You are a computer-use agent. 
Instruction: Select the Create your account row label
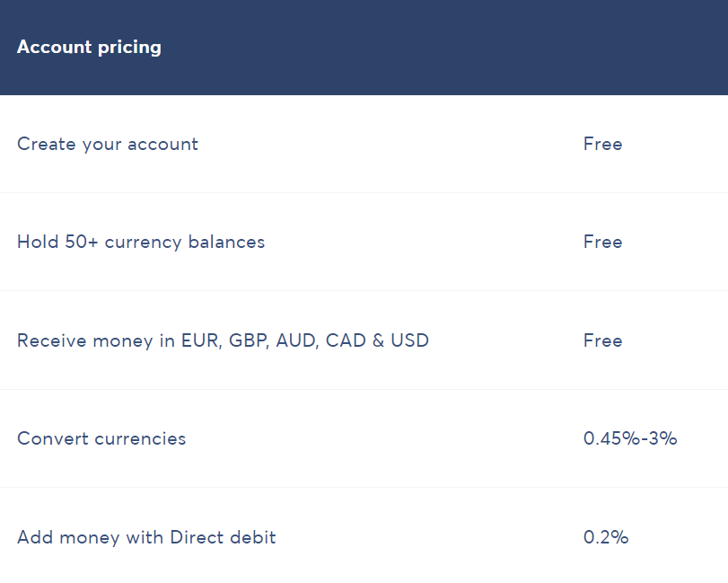108,144
